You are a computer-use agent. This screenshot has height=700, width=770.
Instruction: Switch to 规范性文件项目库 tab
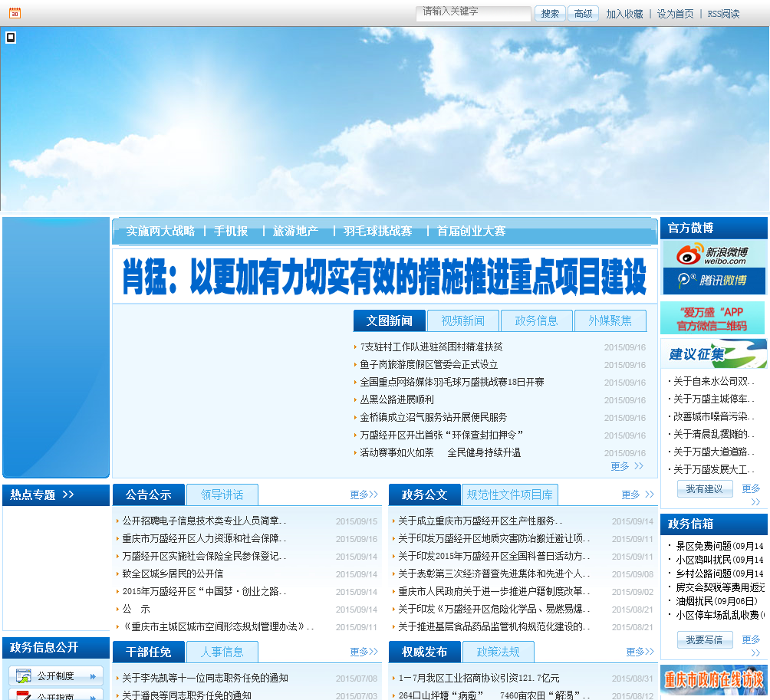(x=510, y=495)
